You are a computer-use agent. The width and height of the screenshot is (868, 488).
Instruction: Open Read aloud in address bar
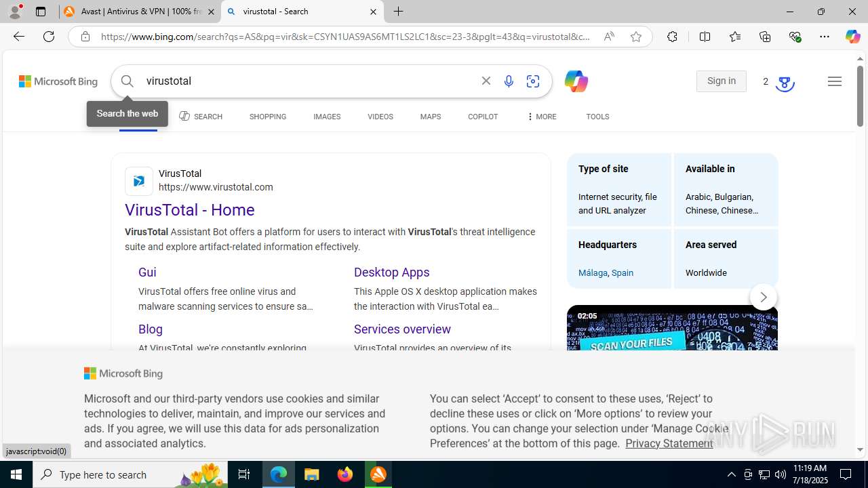pyautogui.click(x=609, y=37)
